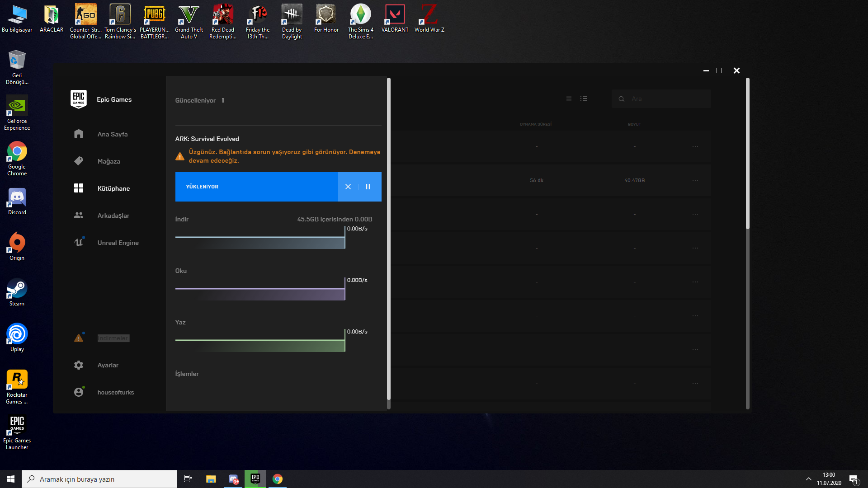Open Arkadaşlar friends list

113,216
